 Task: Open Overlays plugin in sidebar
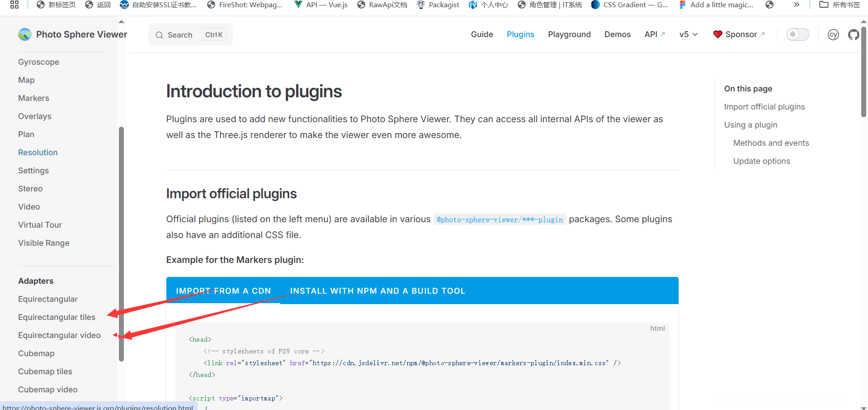pos(35,116)
